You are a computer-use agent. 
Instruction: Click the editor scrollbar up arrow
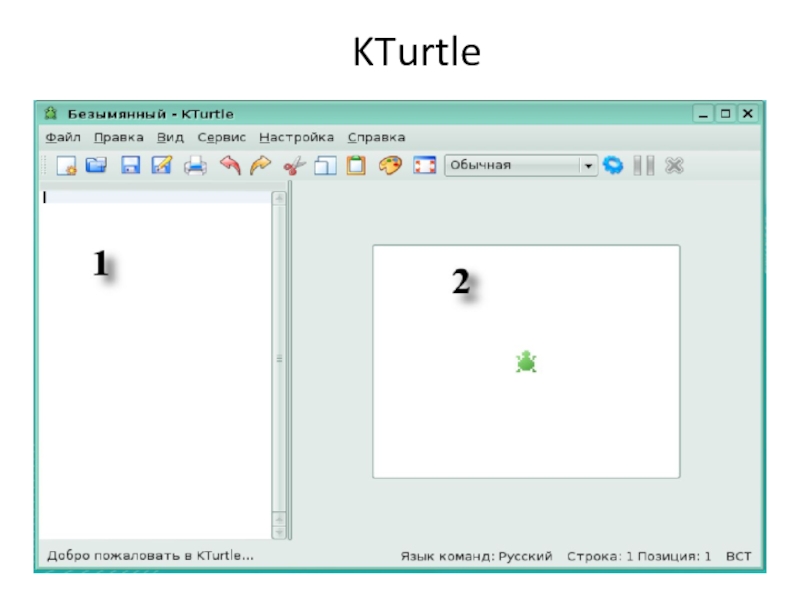tap(279, 198)
